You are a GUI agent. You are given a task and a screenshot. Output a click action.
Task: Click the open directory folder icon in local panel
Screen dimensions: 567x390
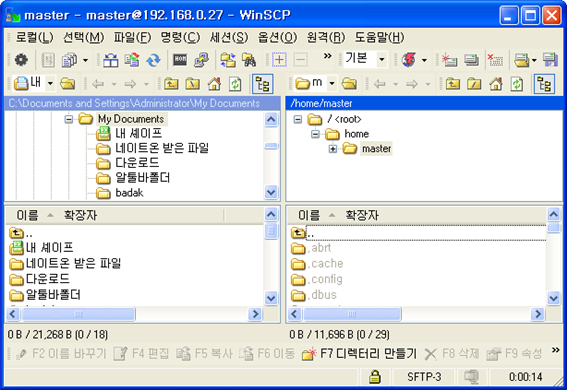click(68, 84)
